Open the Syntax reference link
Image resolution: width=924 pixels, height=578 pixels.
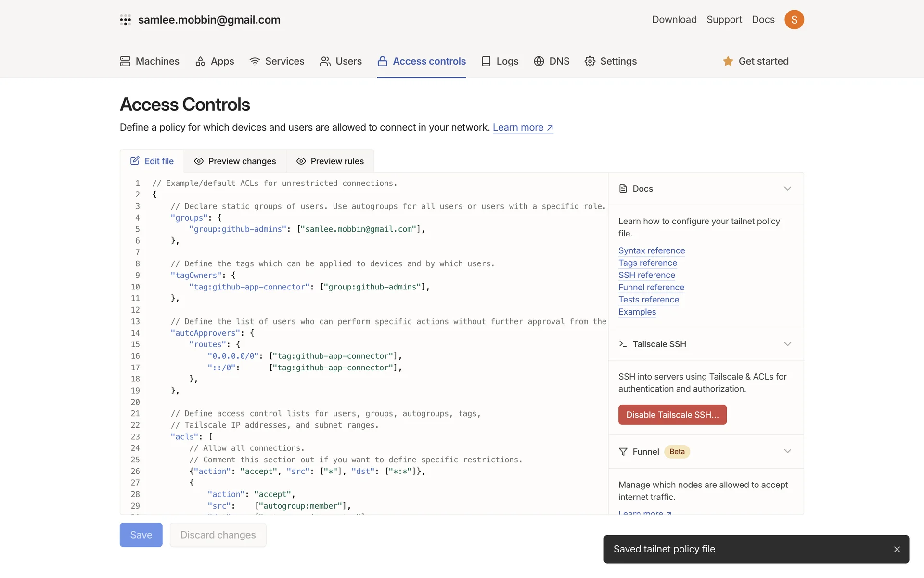652,250
